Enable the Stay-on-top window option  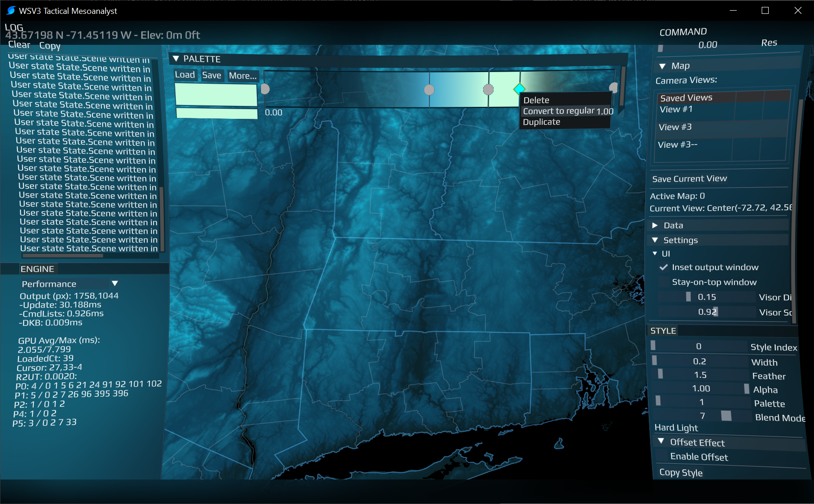(x=664, y=282)
